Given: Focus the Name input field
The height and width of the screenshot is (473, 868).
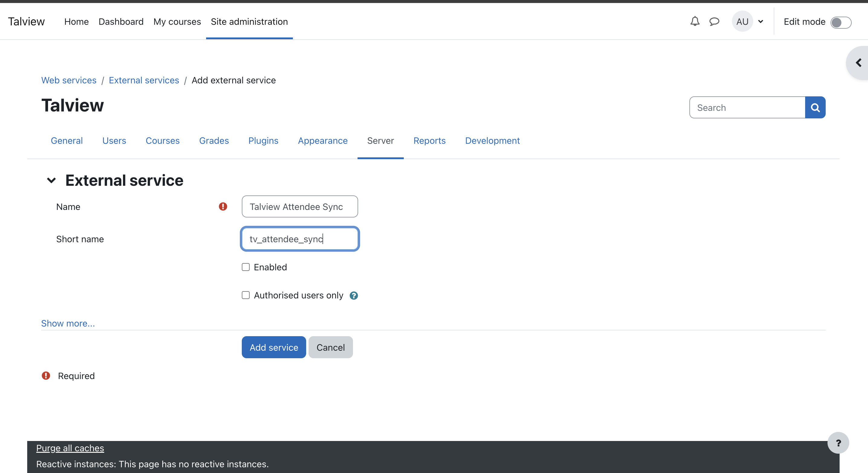Looking at the screenshot, I should point(300,207).
